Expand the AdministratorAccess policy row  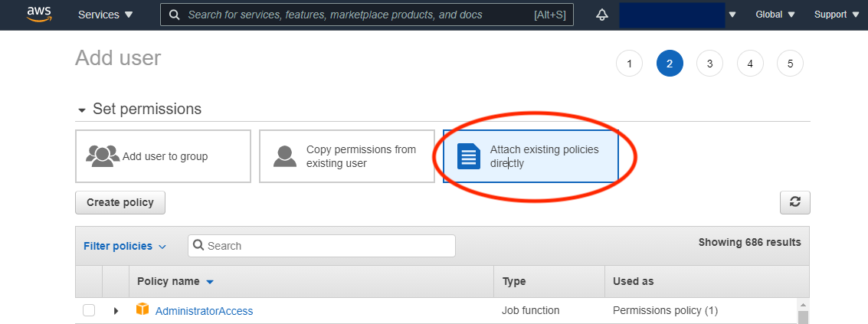pos(116,311)
